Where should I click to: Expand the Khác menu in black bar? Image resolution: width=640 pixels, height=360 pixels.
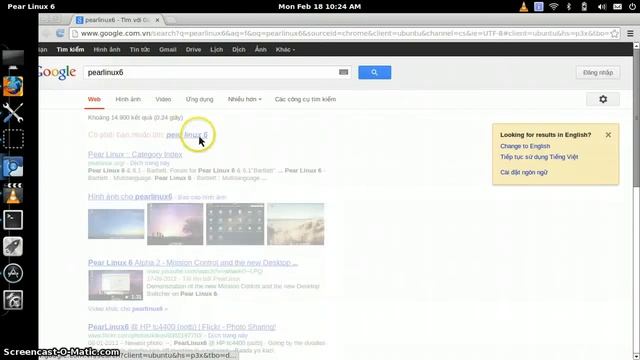(285, 49)
